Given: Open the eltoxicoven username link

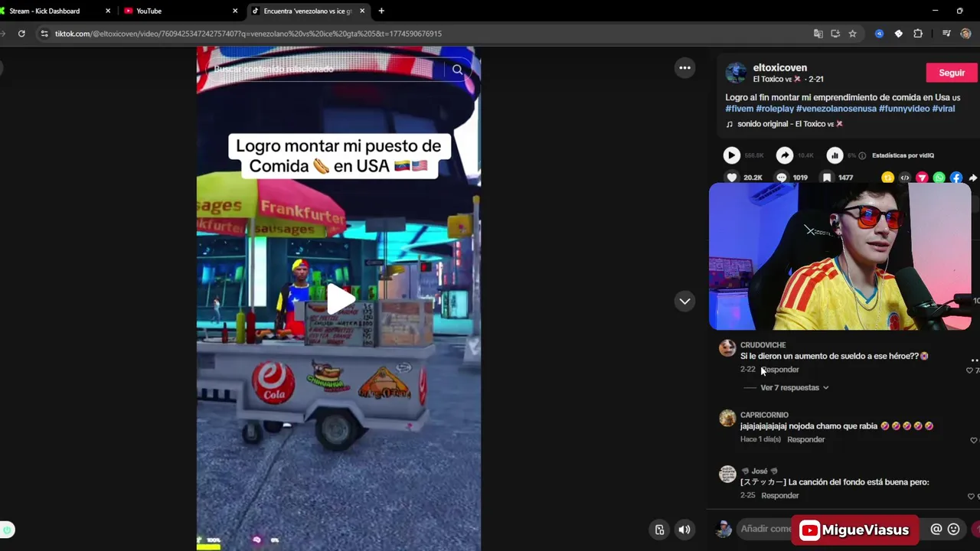Looking at the screenshot, I should coord(779,67).
